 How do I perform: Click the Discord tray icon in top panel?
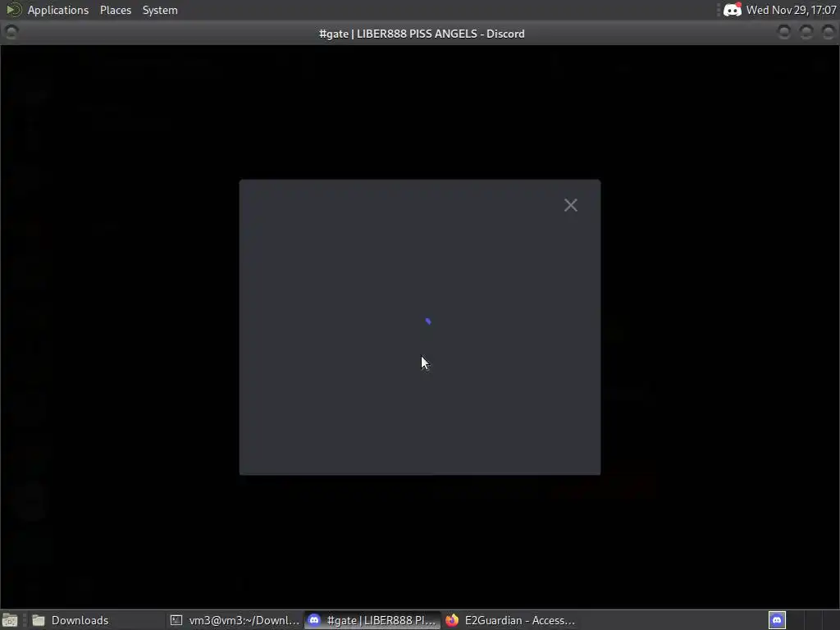click(733, 10)
